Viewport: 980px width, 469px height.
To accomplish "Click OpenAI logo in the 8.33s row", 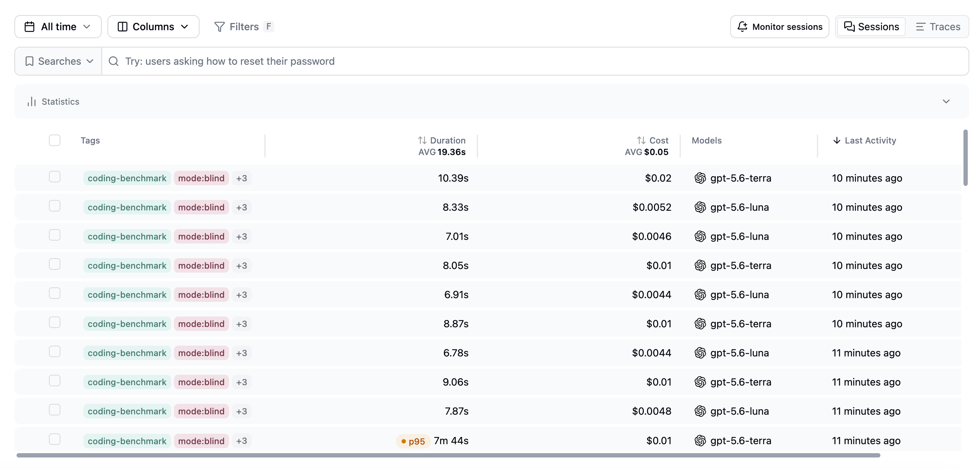I will (x=700, y=207).
